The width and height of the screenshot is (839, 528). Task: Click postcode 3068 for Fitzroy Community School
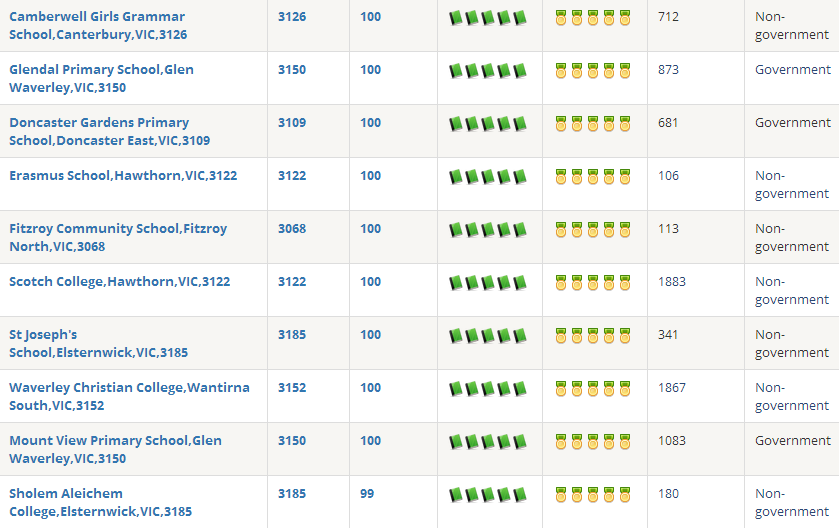pos(292,229)
